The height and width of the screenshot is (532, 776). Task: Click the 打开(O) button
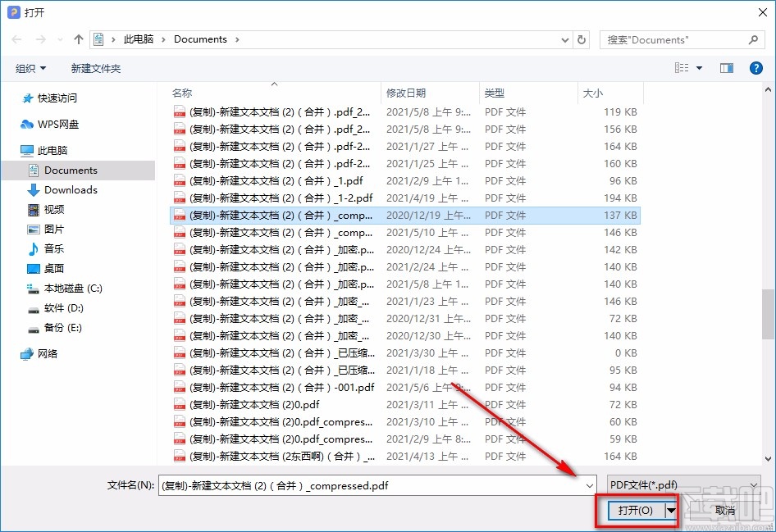click(636, 510)
